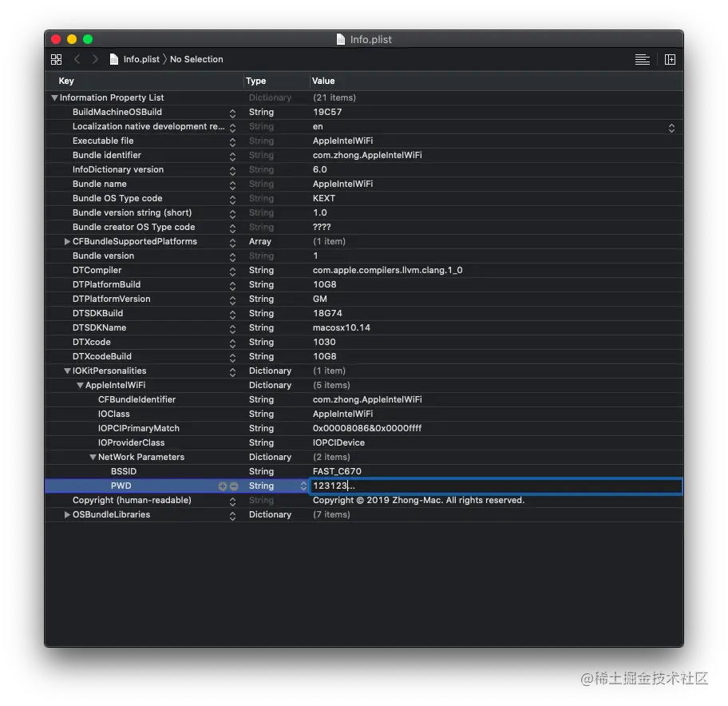Click value '18G74'

327,313
